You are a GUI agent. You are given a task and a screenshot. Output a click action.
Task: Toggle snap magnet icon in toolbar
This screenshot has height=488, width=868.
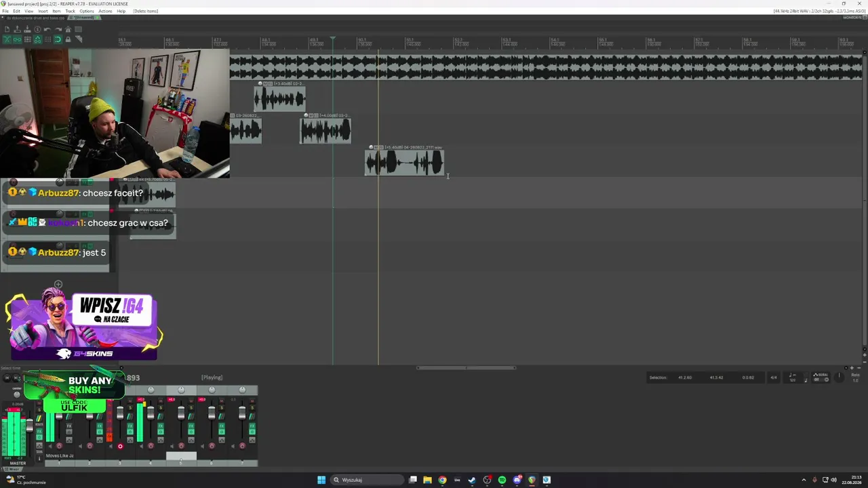(58, 39)
